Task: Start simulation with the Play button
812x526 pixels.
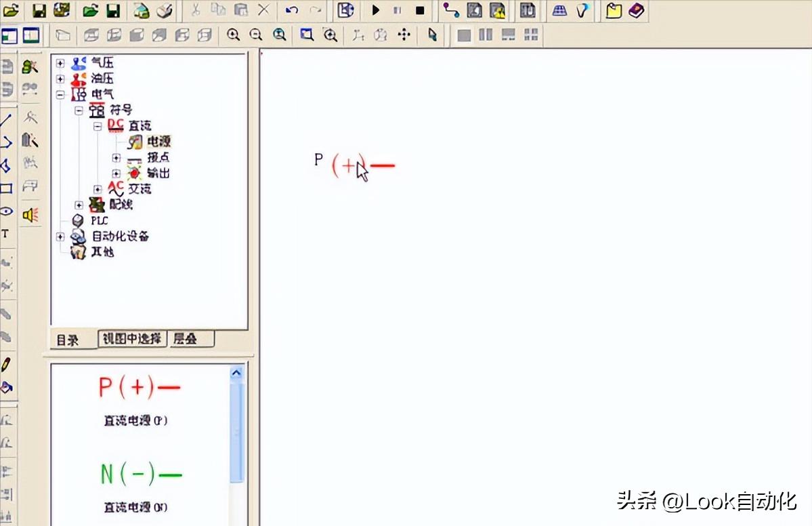Action: pyautogui.click(x=376, y=10)
